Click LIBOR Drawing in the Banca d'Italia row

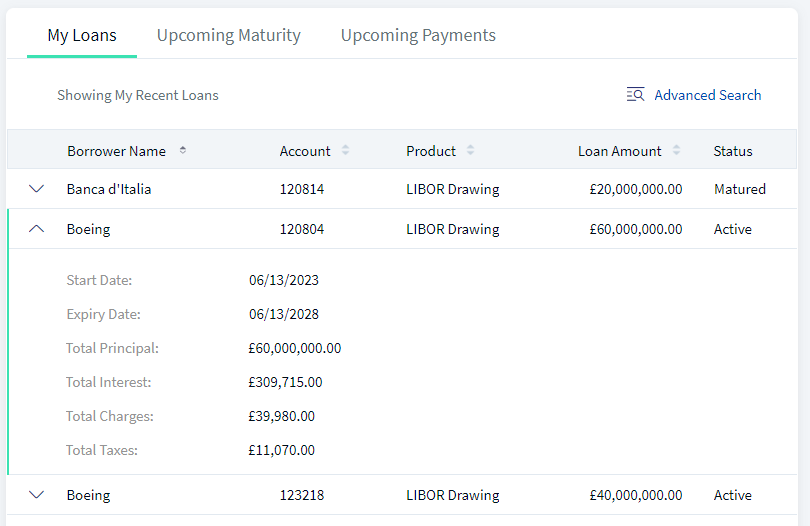(453, 189)
